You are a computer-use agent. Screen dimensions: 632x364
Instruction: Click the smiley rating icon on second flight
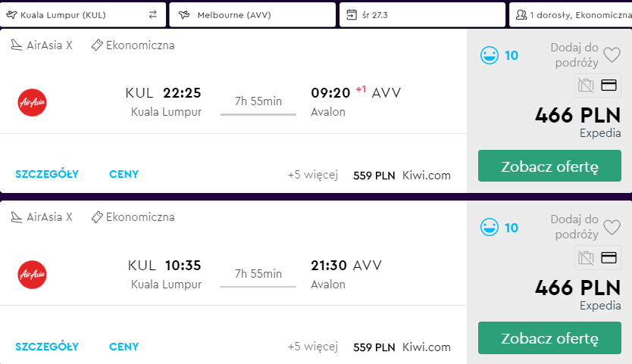[490, 227]
